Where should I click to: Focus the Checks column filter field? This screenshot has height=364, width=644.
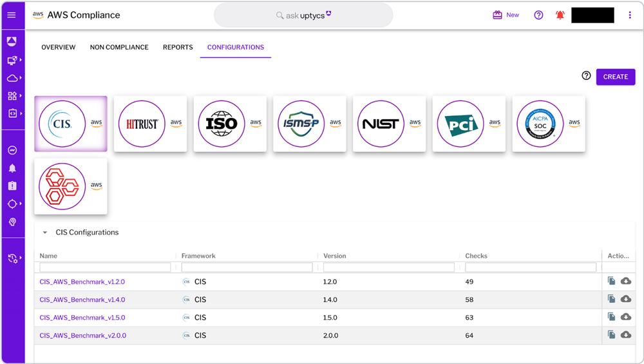531,267
